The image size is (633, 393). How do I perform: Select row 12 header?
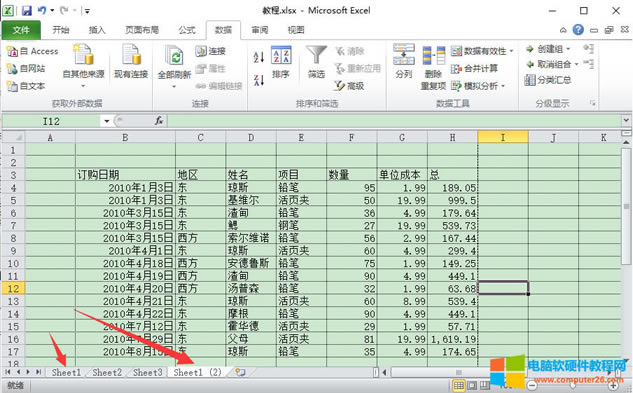coord(13,288)
